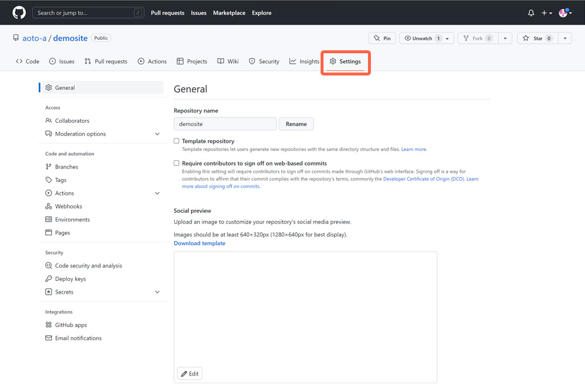Click the Secrets asterisk icon

click(x=49, y=292)
